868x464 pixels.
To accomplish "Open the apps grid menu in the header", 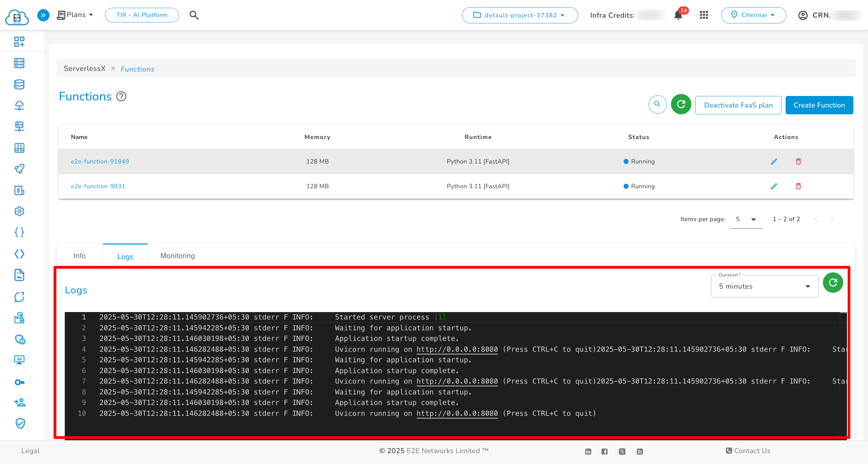I will coord(704,15).
